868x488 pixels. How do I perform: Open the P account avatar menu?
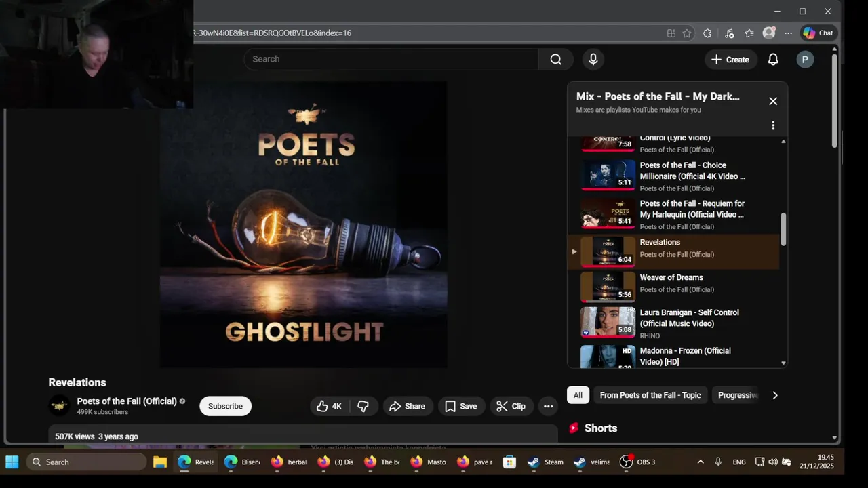click(805, 60)
